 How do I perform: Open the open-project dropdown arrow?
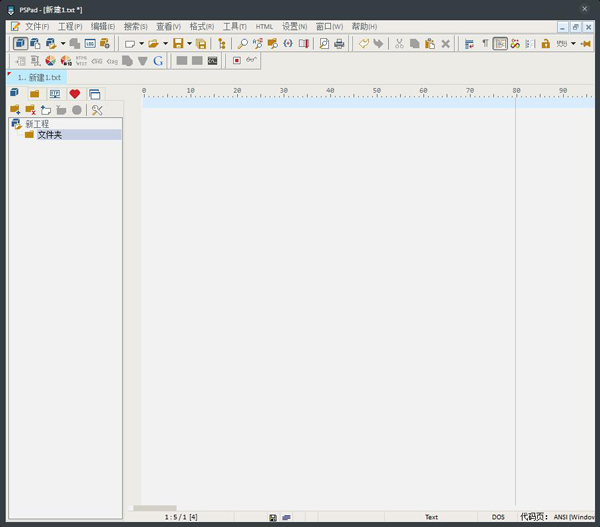[x=63, y=43]
